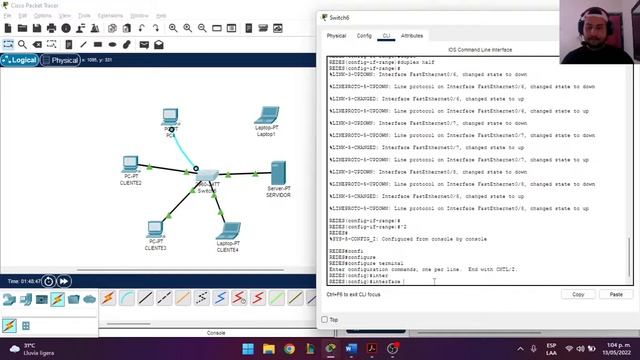Viewport: 640px width, 360px height.
Task: Click the New file icon in toolbar
Action: [8, 28]
